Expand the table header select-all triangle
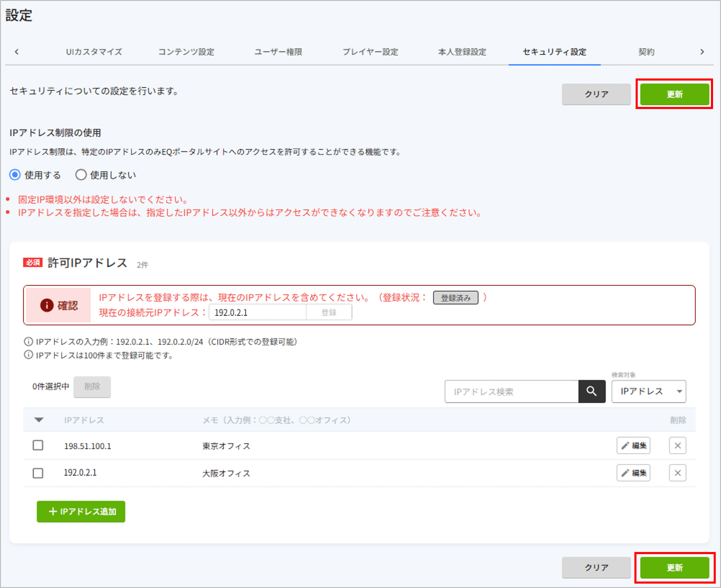Viewport: 721px width, 588px height. tap(39, 420)
